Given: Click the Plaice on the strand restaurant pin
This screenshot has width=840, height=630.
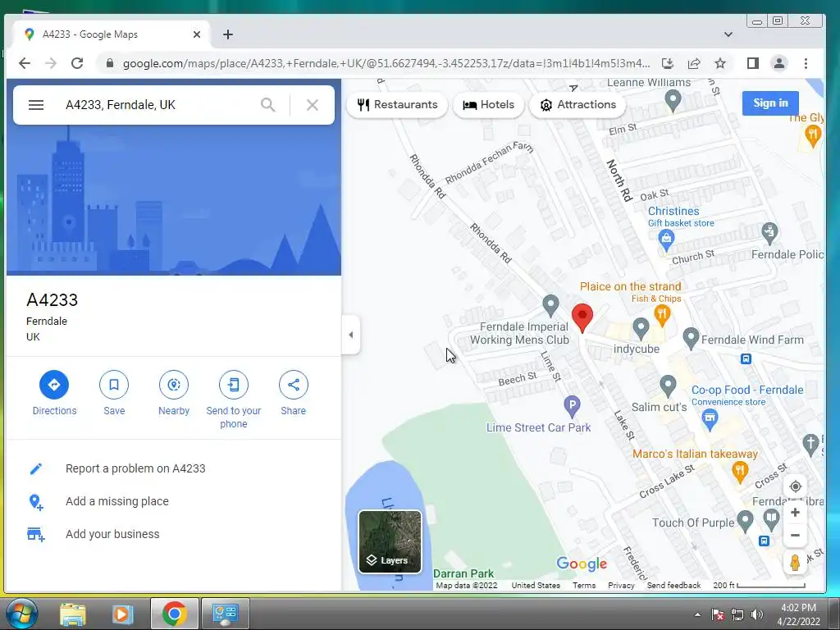Looking at the screenshot, I should (662, 315).
